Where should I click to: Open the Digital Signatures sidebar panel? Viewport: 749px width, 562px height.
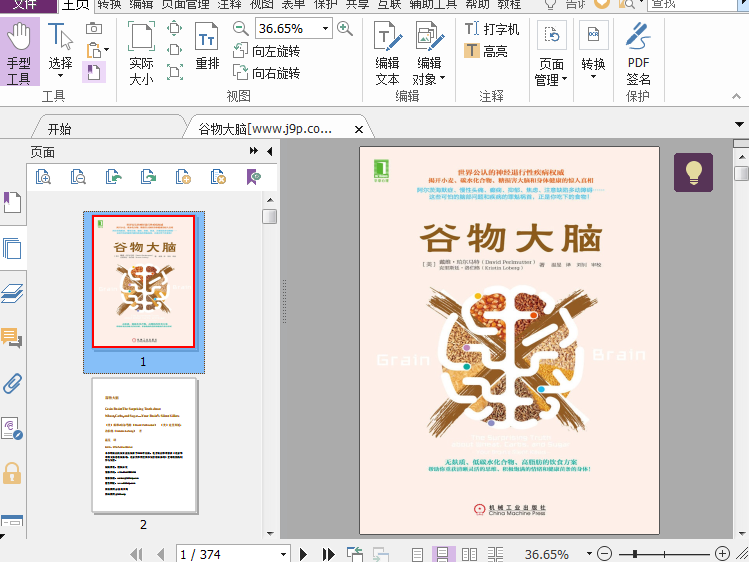coord(12,428)
